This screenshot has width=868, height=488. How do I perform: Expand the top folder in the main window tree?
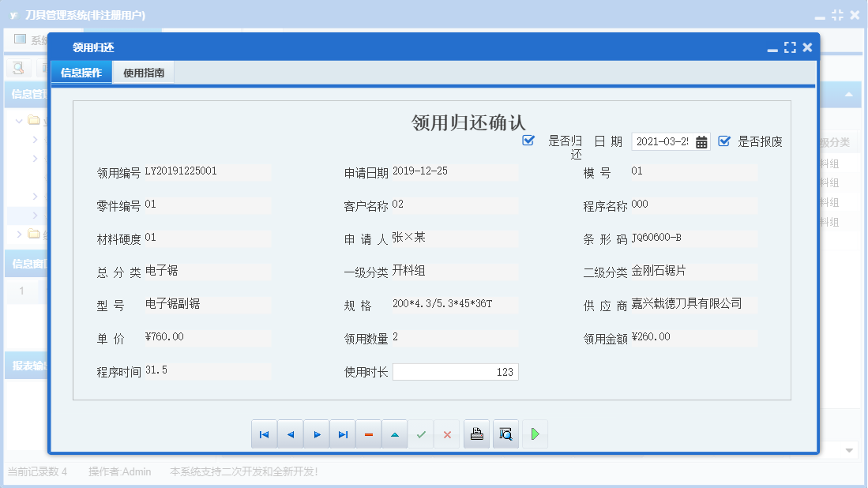point(19,121)
